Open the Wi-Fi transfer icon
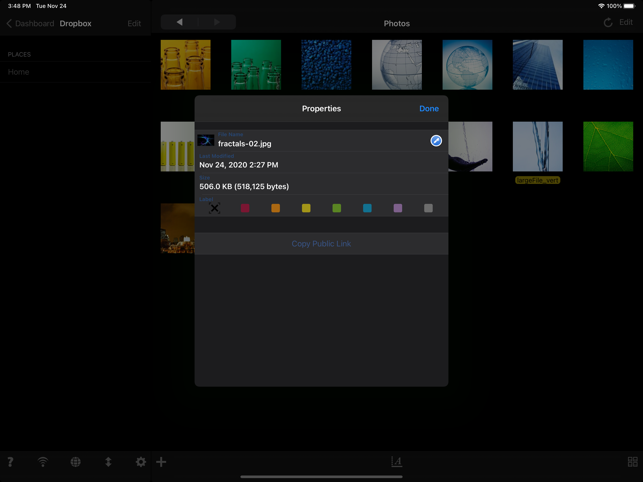Screen dimensions: 643x482 click(x=43, y=462)
